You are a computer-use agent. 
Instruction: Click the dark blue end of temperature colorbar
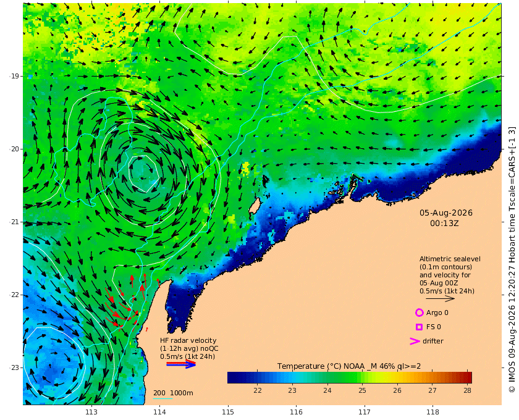point(233,377)
